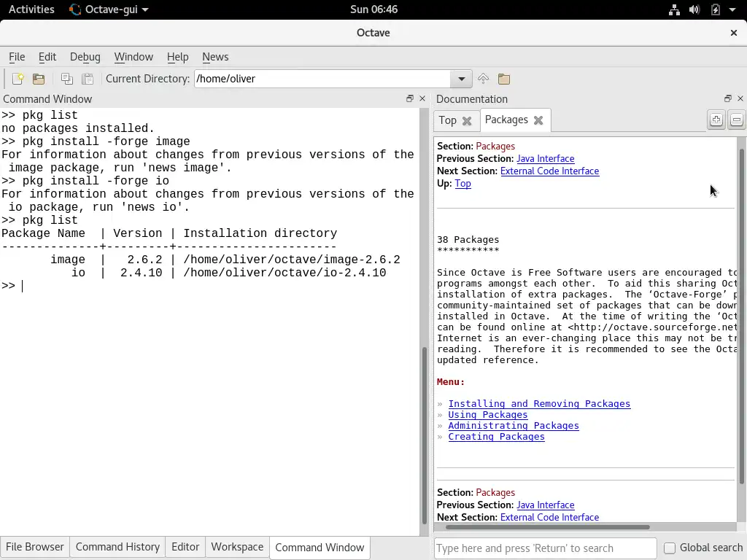Go up one directory level
The height and width of the screenshot is (560, 747).
pyautogui.click(x=483, y=79)
